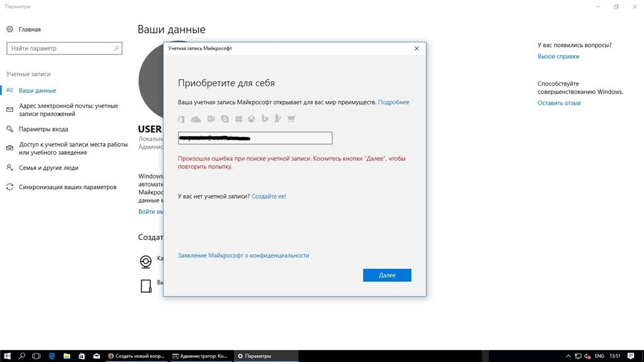Click the muted volume tray icon
Screen dimensions: 644x362
[588, 356]
